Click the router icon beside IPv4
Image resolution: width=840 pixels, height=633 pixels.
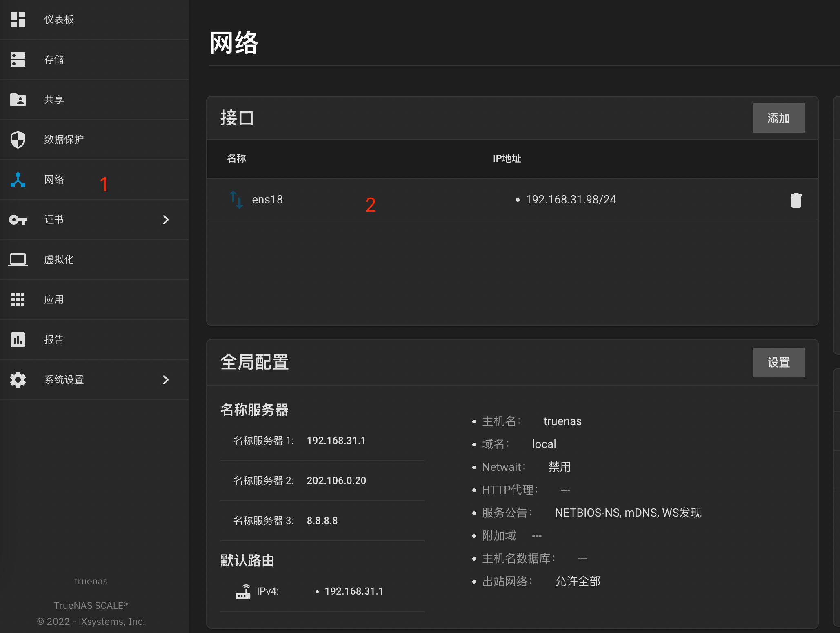(243, 591)
